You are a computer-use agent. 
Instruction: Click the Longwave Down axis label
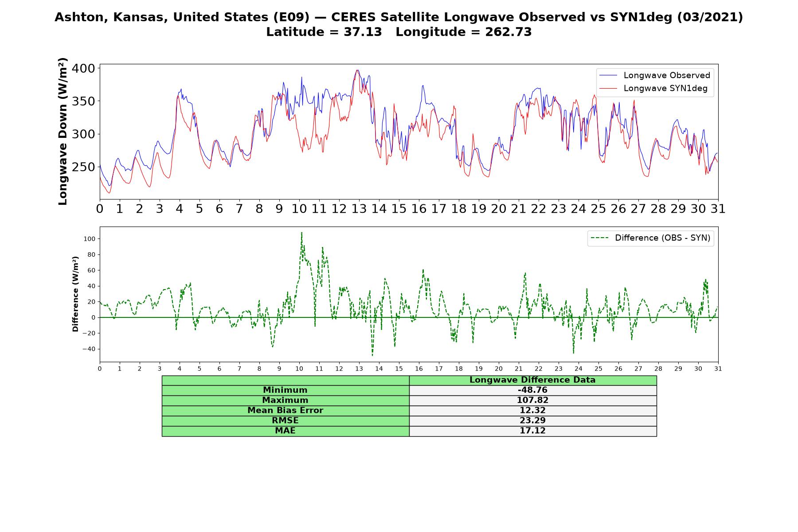(63, 131)
